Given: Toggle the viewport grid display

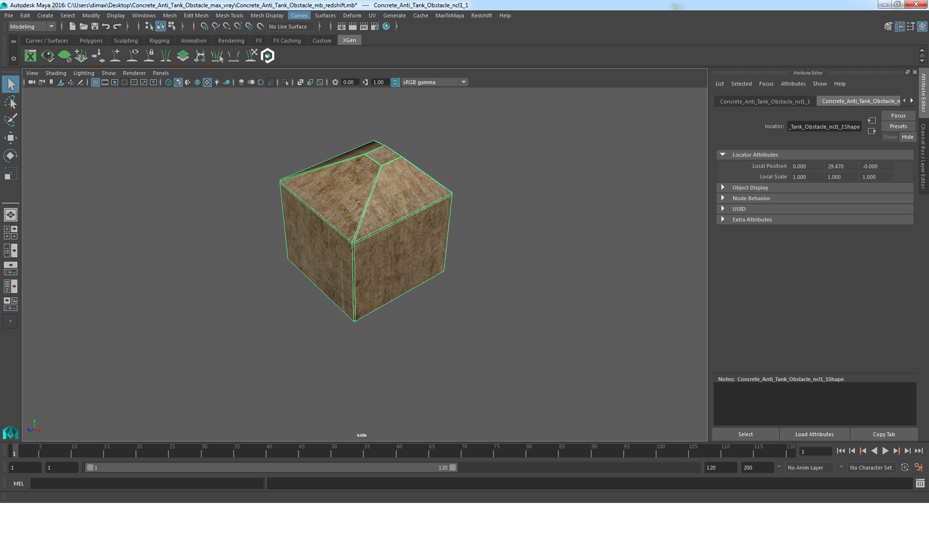Looking at the screenshot, I should pos(95,82).
